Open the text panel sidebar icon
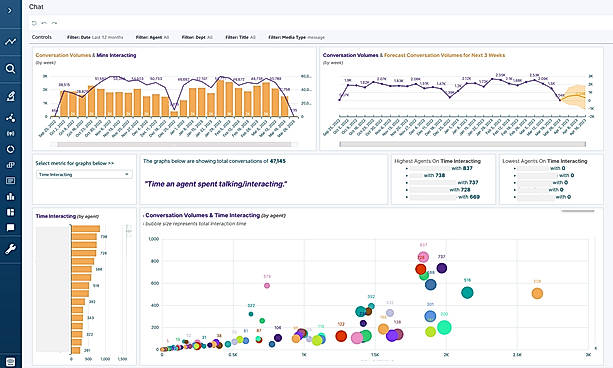 pos(10,180)
